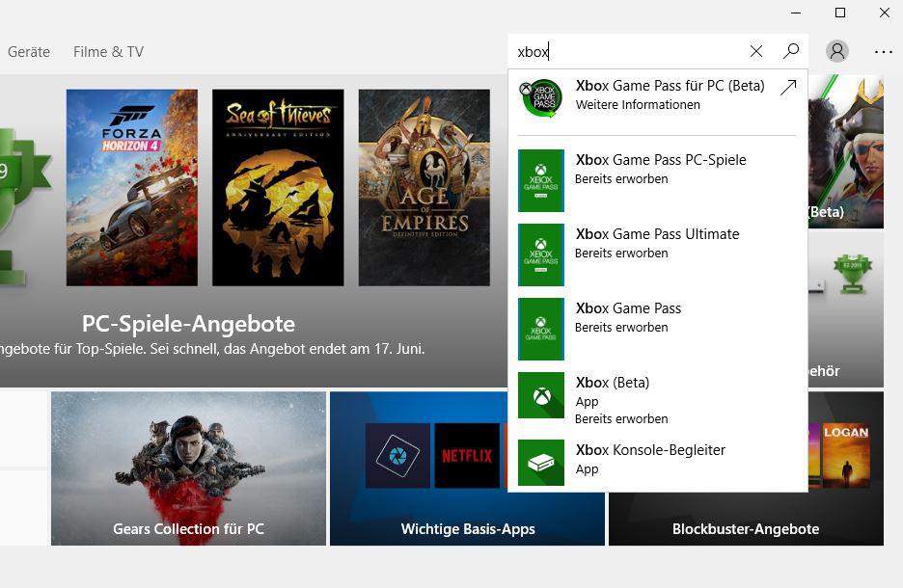The height and width of the screenshot is (588, 903).
Task: Open the user account profile icon
Action: [837, 51]
